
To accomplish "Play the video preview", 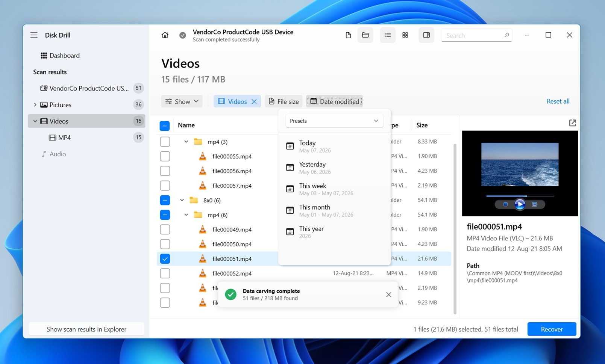I will [x=520, y=204].
